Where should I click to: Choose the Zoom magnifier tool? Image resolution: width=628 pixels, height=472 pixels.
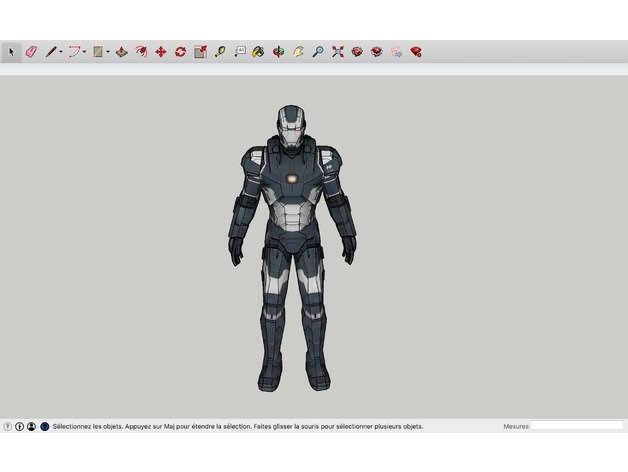click(x=318, y=52)
